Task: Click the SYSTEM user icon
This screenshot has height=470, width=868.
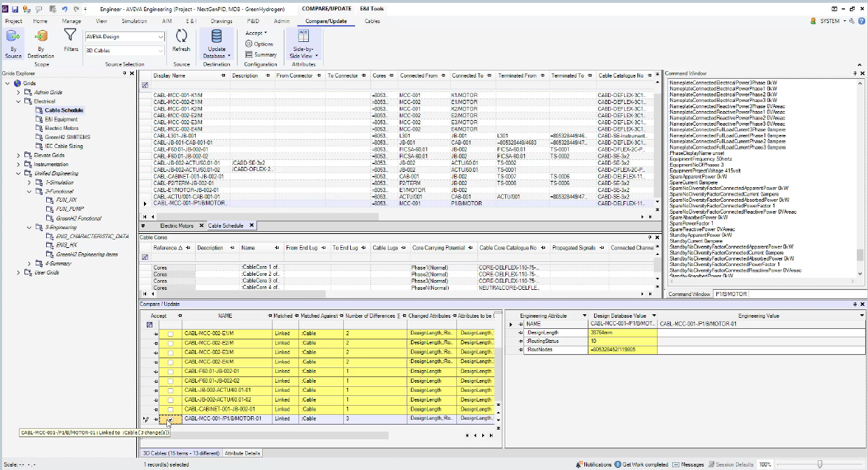Action: tap(813, 21)
